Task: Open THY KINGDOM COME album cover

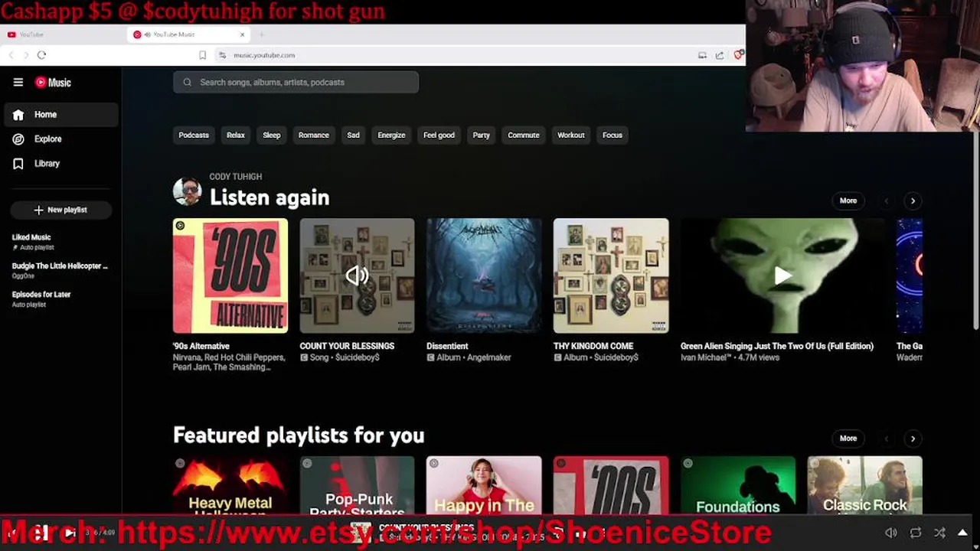Action: click(611, 275)
